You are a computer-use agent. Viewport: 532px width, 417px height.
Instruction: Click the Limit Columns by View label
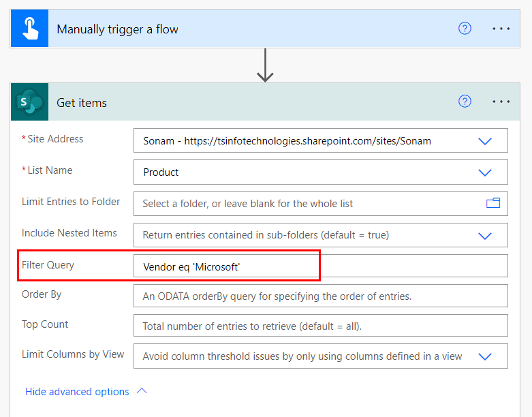point(73,354)
